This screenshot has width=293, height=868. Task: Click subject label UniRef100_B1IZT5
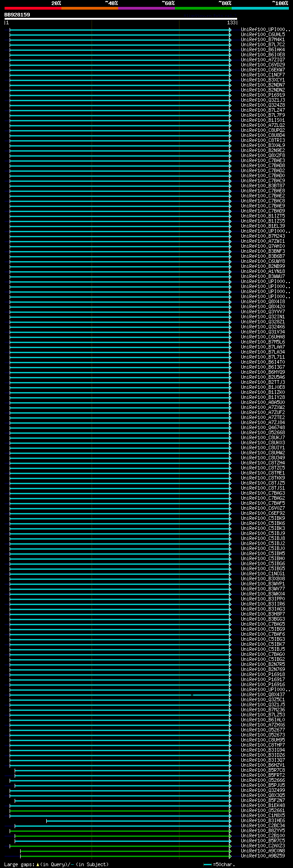[x=263, y=216]
